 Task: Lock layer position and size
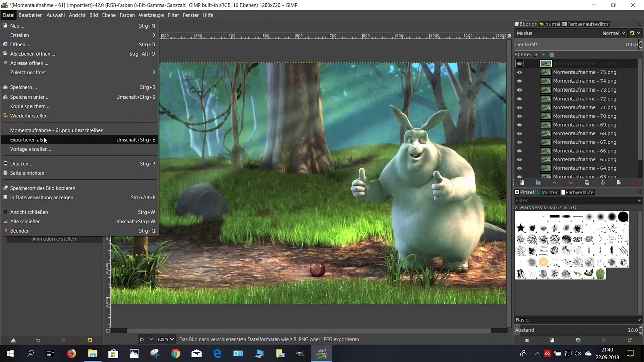click(x=543, y=55)
